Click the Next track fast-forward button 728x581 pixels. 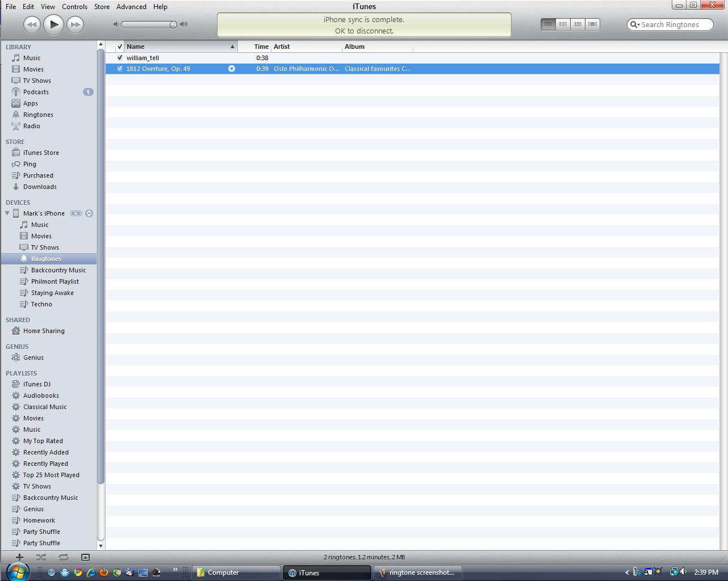75,24
